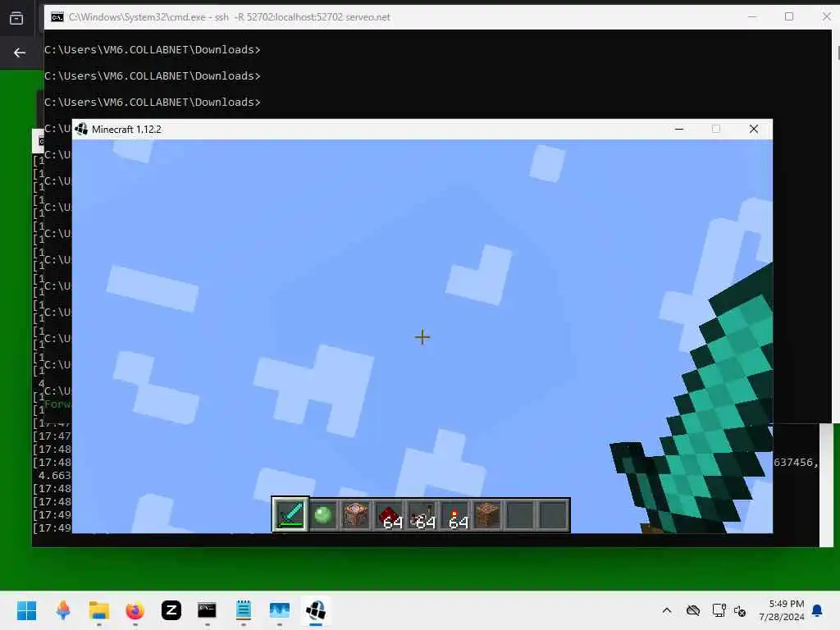Select the diamond sword hotbar slot

click(x=290, y=514)
